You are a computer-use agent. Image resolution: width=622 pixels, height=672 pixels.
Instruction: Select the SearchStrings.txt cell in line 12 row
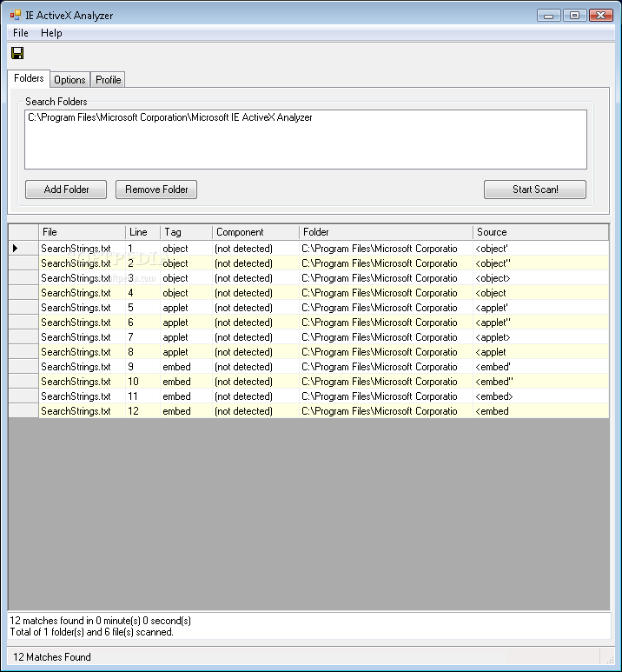[x=82, y=411]
